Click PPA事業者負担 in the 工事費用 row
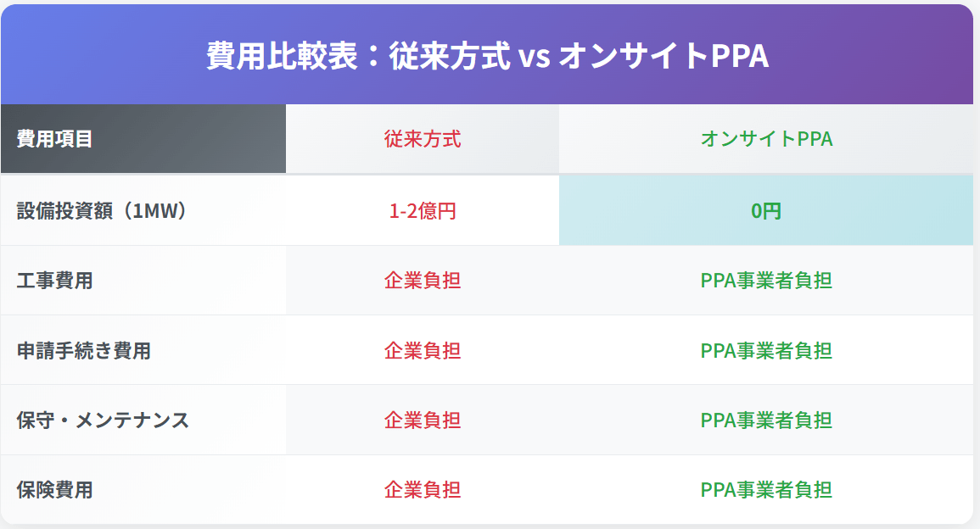980x529 pixels. 766,281
